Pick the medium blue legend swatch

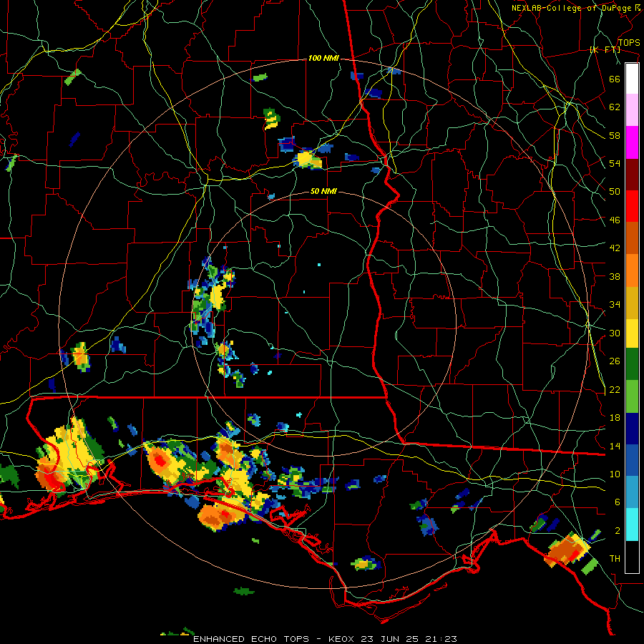click(x=632, y=460)
